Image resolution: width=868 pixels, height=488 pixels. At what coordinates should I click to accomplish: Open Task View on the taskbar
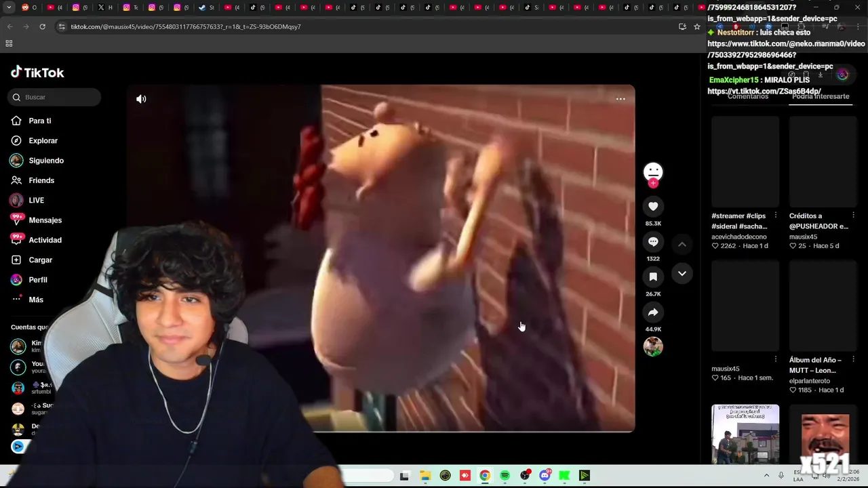click(x=405, y=476)
